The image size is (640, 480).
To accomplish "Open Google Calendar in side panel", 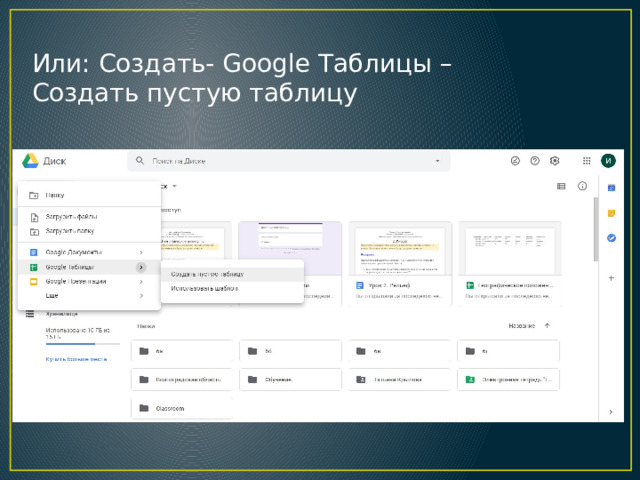I will (x=611, y=188).
